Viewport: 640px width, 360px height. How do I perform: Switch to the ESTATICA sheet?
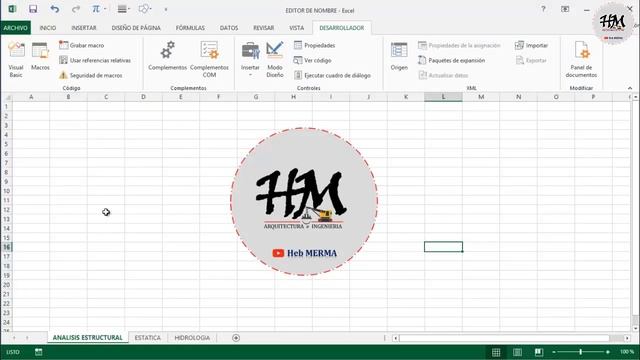point(147,338)
